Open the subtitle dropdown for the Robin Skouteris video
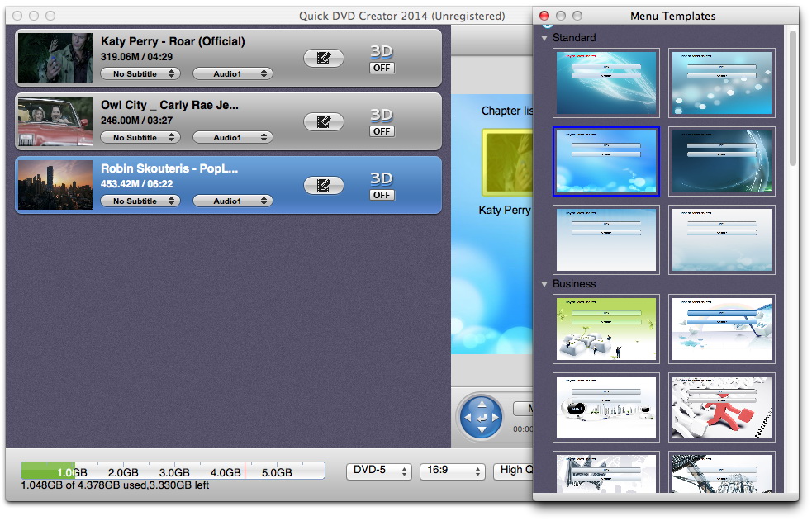812x521 pixels. [x=140, y=201]
